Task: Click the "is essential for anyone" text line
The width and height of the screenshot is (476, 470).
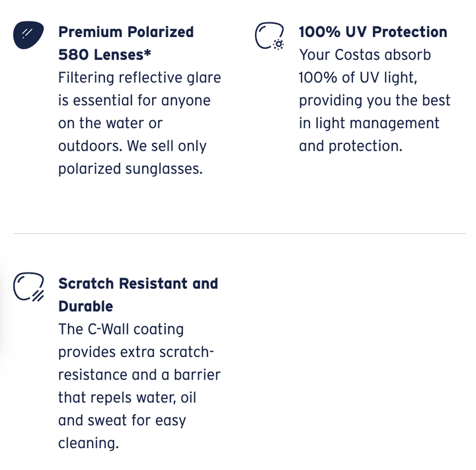Action: (x=134, y=100)
